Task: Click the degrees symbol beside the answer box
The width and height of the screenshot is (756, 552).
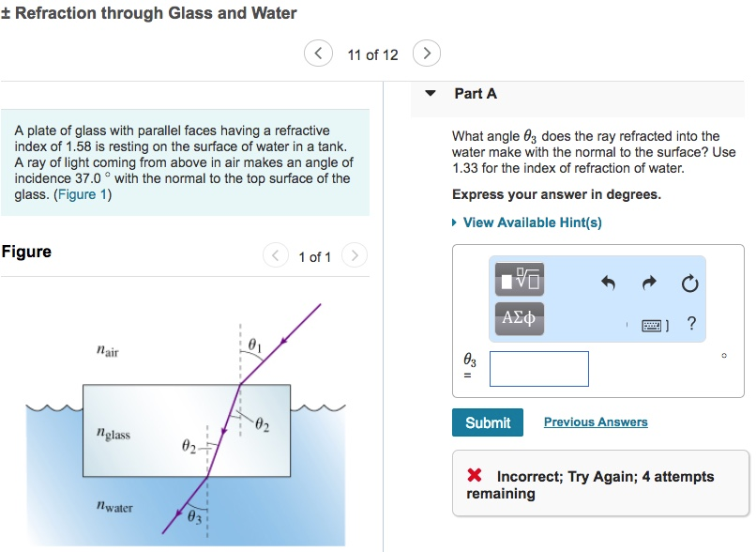Action: pyautogui.click(x=722, y=356)
